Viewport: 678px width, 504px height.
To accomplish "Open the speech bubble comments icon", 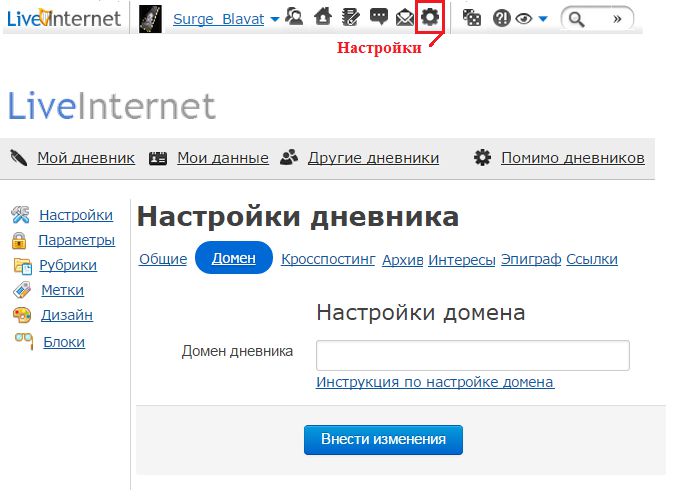I will click(x=378, y=17).
